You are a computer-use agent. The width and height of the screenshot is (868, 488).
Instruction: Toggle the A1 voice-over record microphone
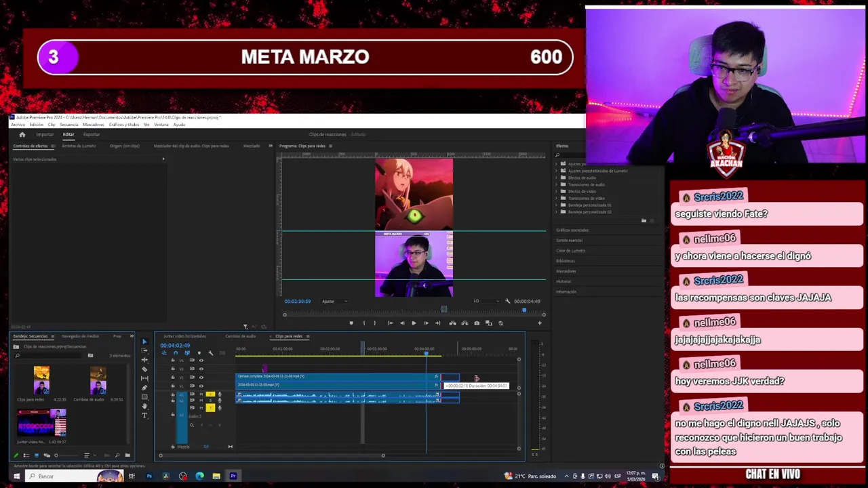(x=219, y=394)
